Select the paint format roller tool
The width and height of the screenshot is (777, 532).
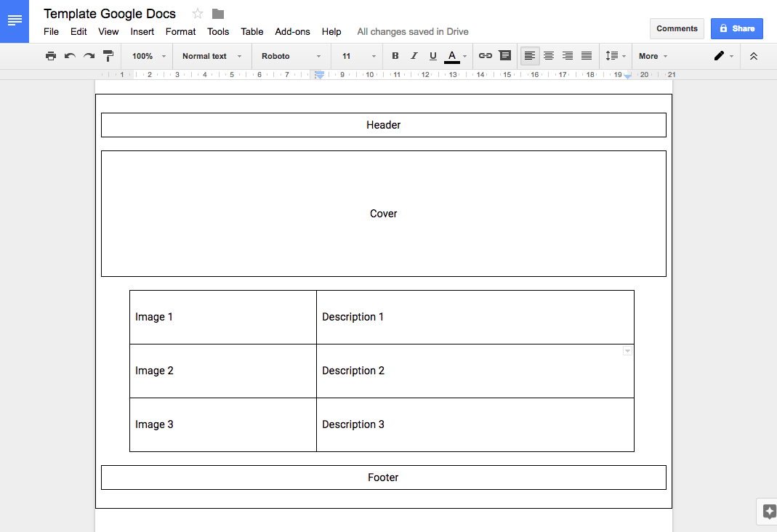[108, 56]
